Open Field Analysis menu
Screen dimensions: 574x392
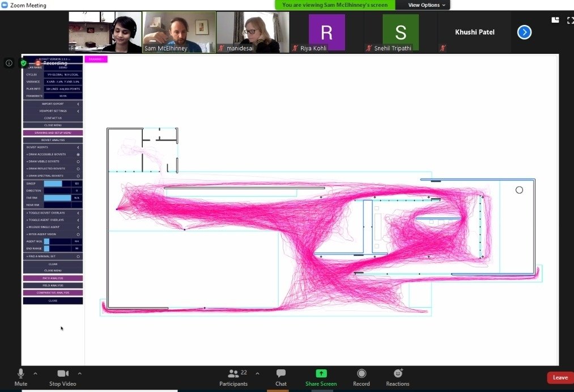53,286
